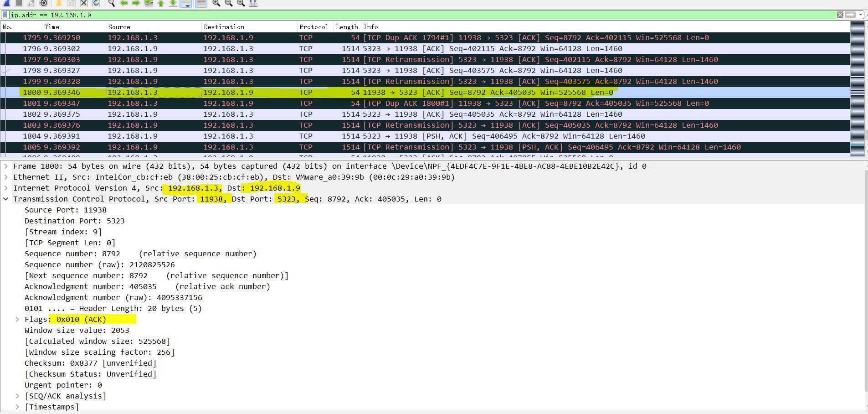Jump to the last packet
This screenshot has height=414, width=868.
coord(173,3)
